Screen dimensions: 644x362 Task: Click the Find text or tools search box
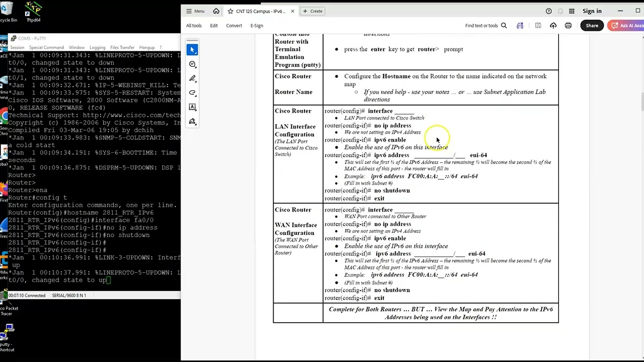[486, 26]
